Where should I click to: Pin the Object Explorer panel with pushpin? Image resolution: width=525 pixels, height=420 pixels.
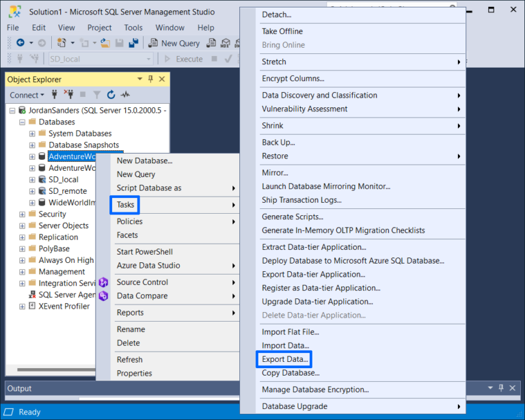point(150,79)
